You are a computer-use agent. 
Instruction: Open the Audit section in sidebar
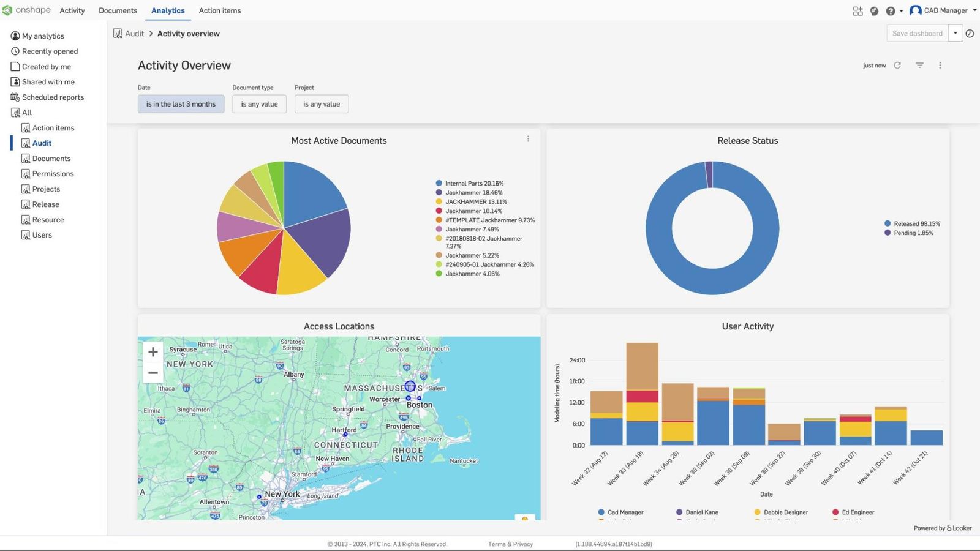[x=42, y=143]
